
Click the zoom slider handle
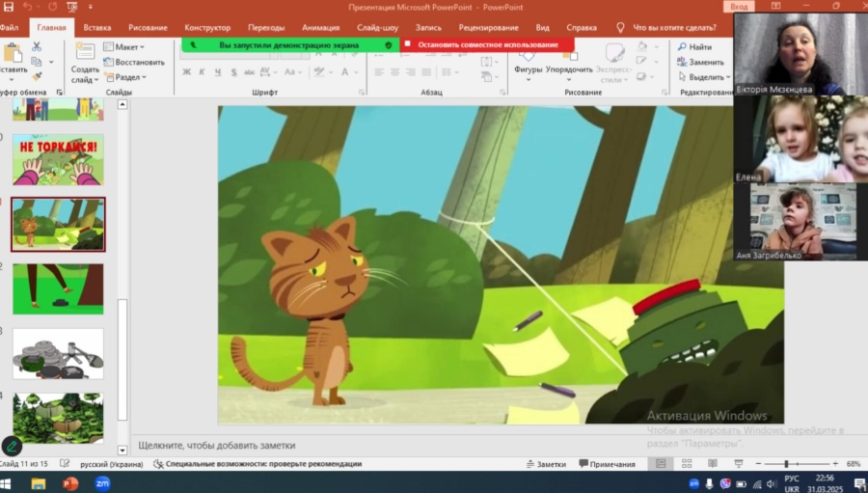pyautogui.click(x=786, y=464)
